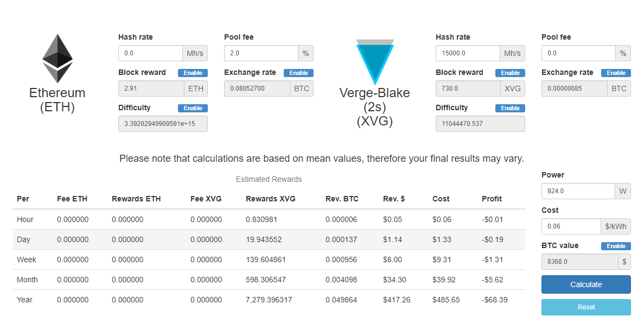Click the Ethereum Block reward field 2.91
This screenshot has height=323, width=644.
click(151, 88)
